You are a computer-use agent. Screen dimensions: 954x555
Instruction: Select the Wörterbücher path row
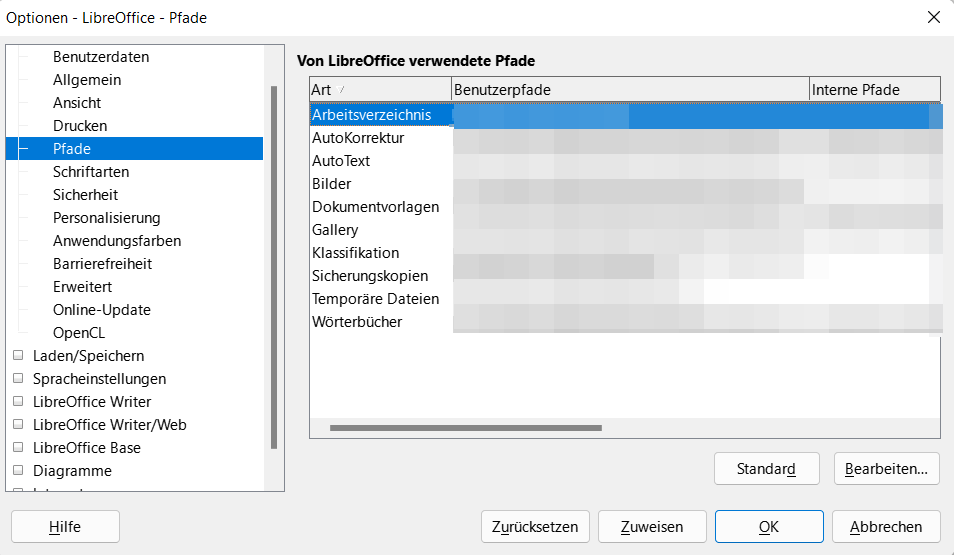tap(625, 322)
